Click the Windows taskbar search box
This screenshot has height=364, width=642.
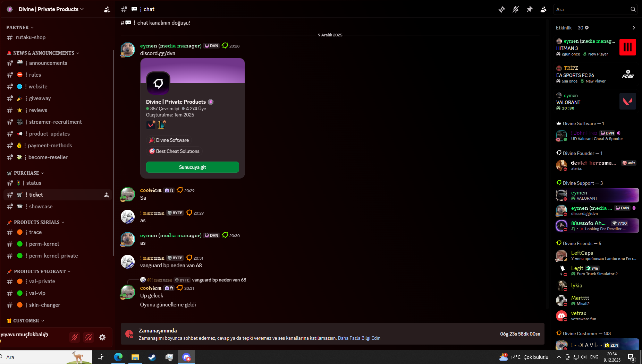[x=46, y=357]
